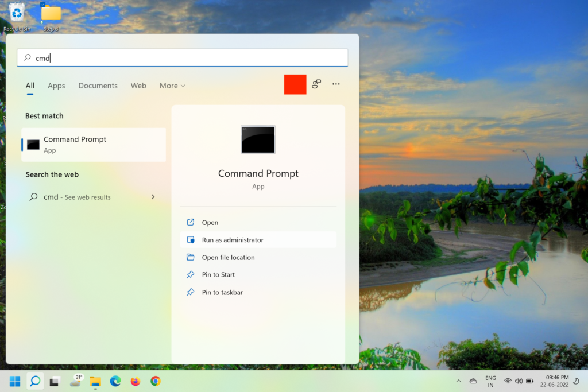Click Run as administrator
Viewport: 588px width, 392px height.
tap(233, 240)
